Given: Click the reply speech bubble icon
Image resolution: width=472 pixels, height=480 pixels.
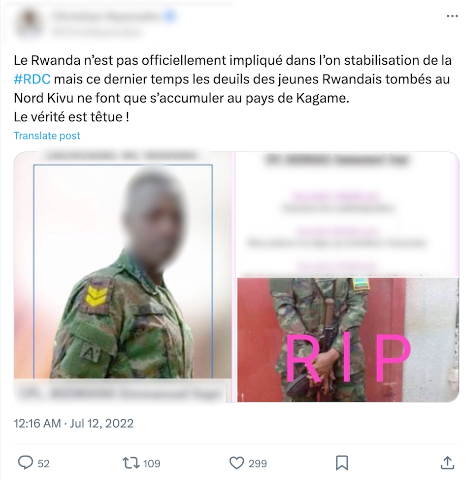Looking at the screenshot, I should [25, 463].
